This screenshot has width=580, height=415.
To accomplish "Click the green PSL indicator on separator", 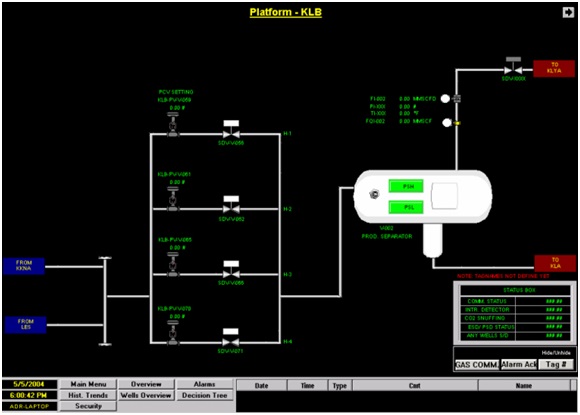I will pos(406,207).
